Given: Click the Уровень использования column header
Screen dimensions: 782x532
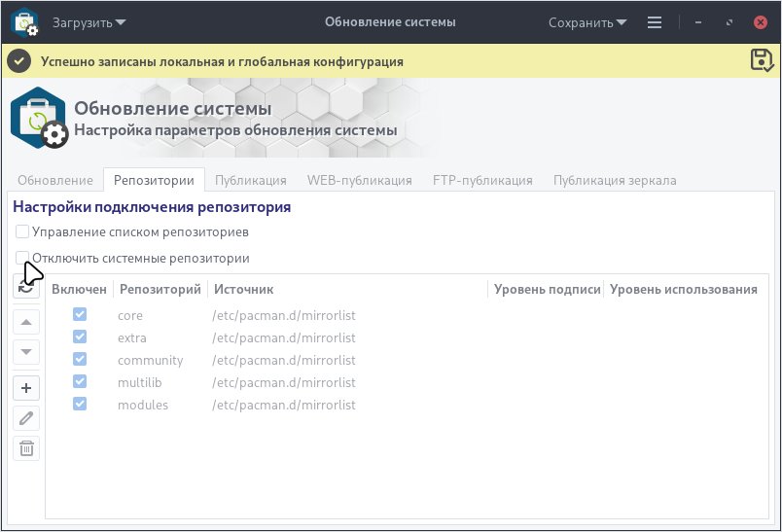Looking at the screenshot, I should [684, 289].
